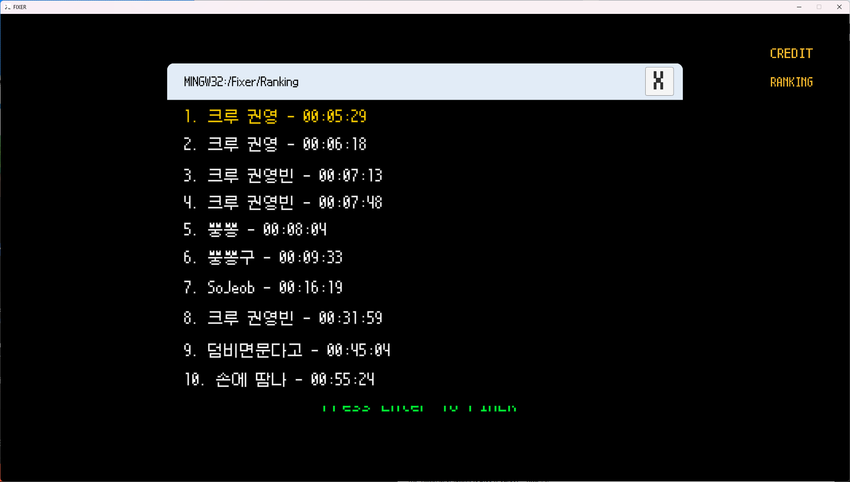
Task: Select rank 9 entry with time 00:45:04
Action: click(287, 350)
